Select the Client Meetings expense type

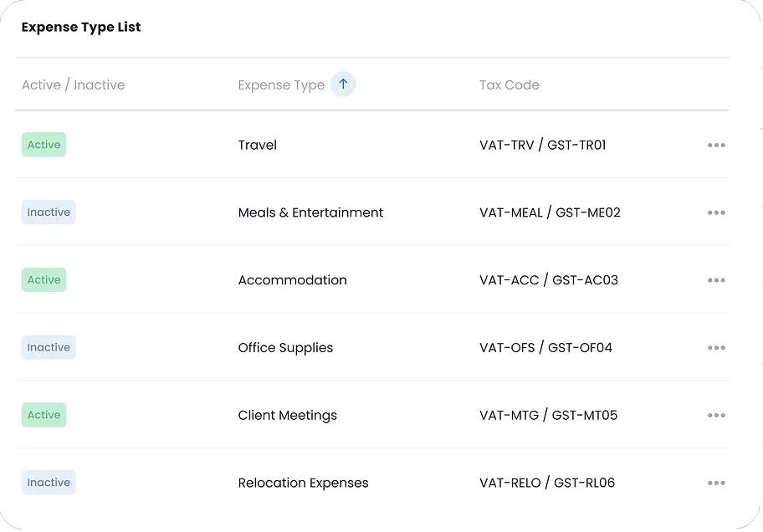288,416
